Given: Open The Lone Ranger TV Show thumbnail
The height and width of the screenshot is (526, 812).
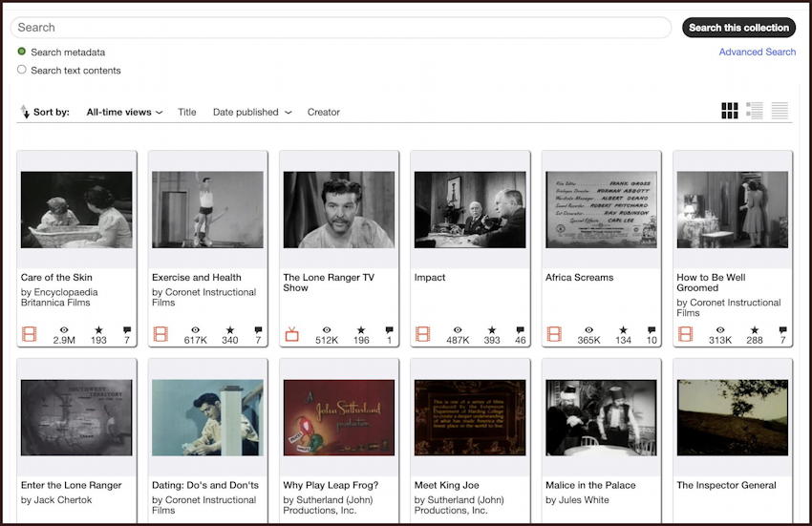Looking at the screenshot, I should coord(339,210).
